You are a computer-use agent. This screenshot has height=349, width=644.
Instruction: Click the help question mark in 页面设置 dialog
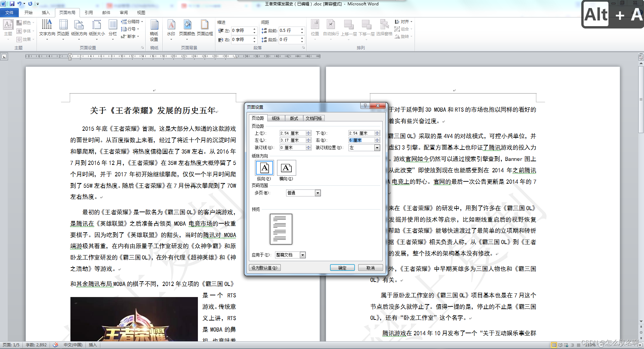(x=365, y=106)
